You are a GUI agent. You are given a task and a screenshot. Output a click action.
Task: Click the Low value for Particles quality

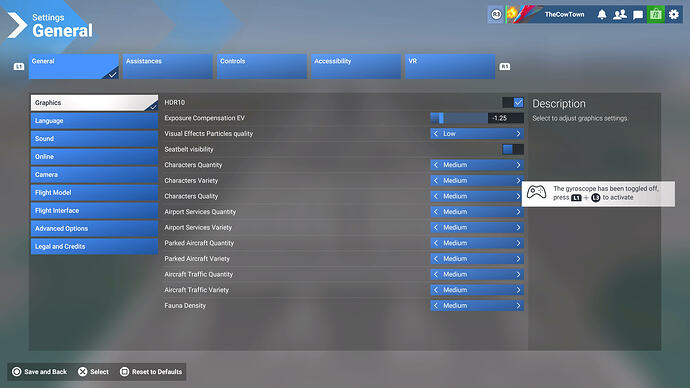pos(449,134)
